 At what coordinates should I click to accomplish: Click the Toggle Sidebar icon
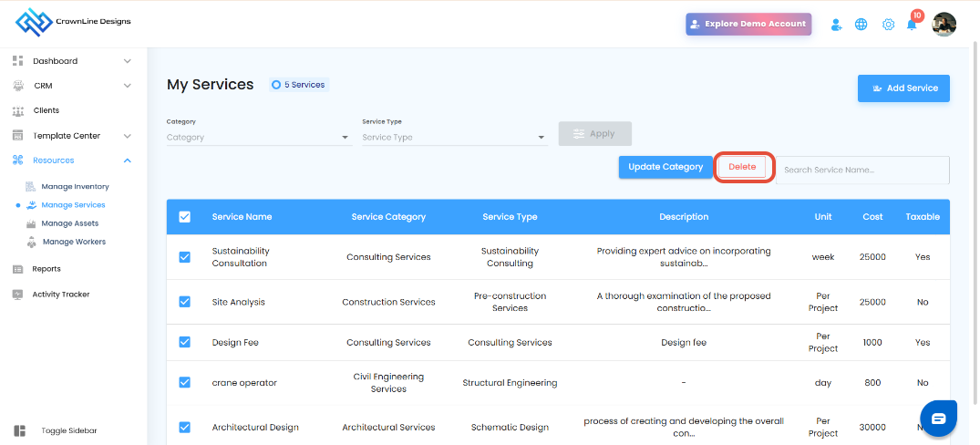[x=20, y=430]
